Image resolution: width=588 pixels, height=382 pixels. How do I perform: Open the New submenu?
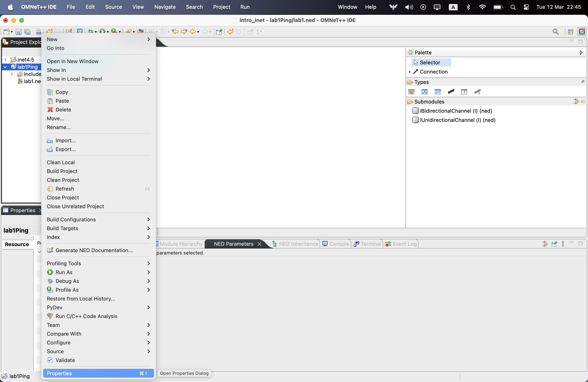tap(98, 39)
